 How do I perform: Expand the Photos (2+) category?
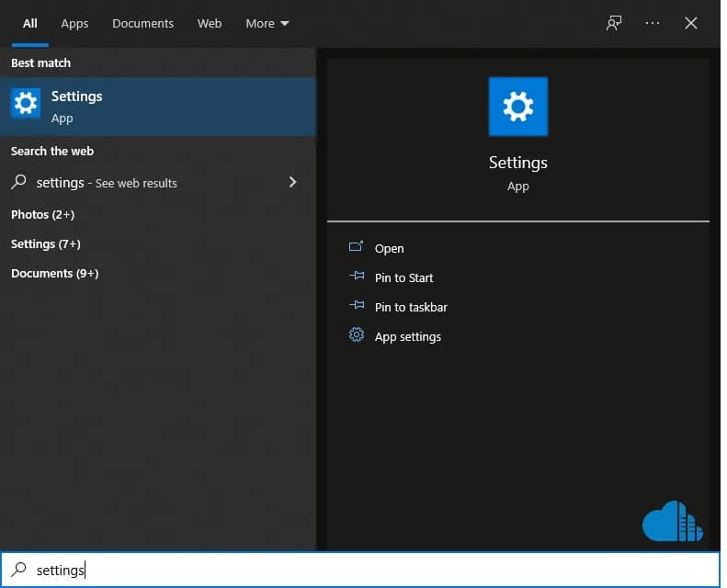coord(42,215)
